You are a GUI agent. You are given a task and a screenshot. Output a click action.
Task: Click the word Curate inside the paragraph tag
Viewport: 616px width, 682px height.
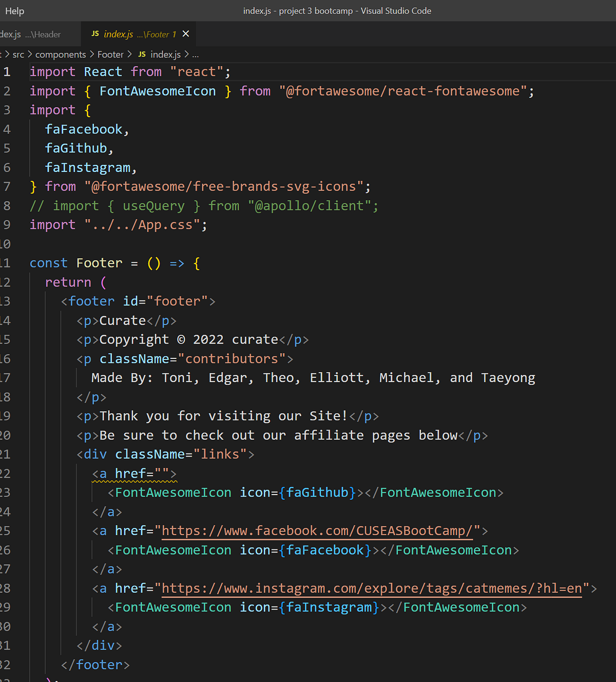click(x=122, y=320)
